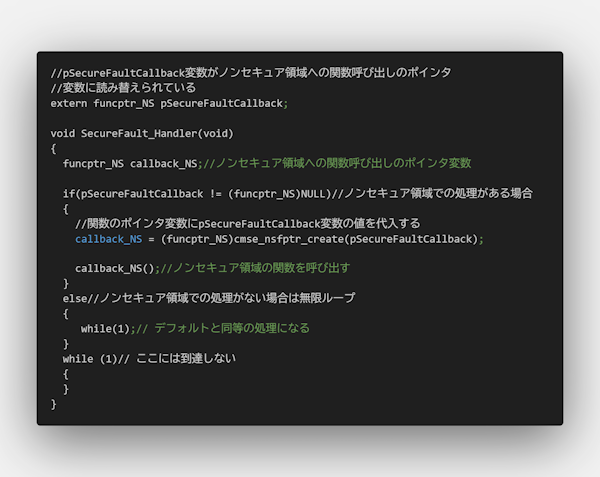Click the extern keyword in the declaration
The height and width of the screenshot is (477, 600).
(x=69, y=103)
